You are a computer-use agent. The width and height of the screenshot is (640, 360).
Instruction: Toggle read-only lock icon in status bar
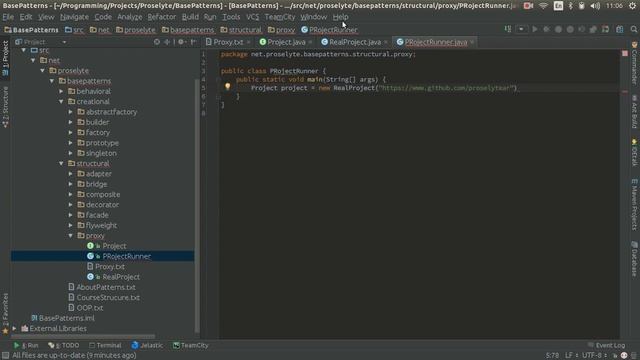pos(615,356)
